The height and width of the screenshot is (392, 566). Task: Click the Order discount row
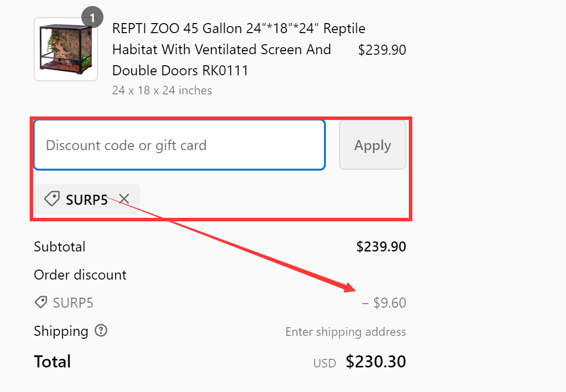point(80,275)
